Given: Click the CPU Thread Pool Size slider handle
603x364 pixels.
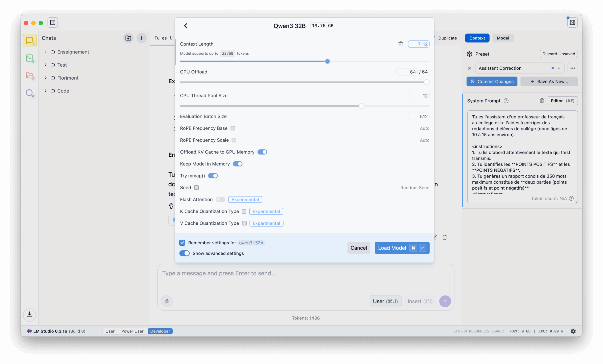Looking at the screenshot, I should [x=362, y=106].
